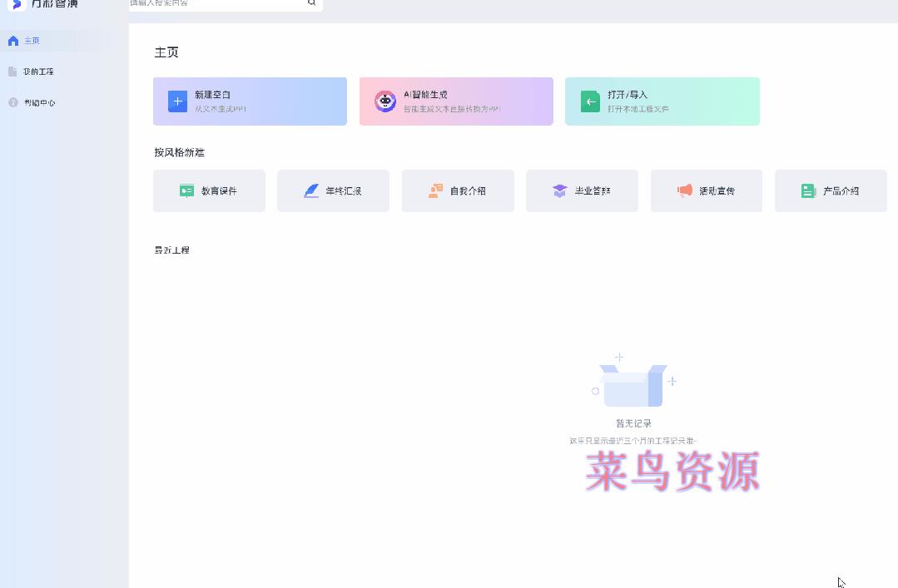
Task: Select the 教育课件 style category
Action: 209,190
